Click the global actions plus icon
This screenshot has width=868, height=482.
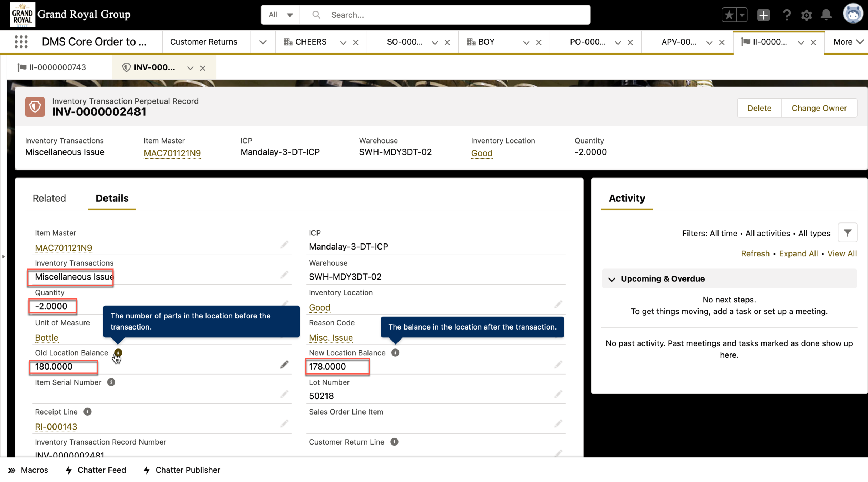[x=763, y=15]
